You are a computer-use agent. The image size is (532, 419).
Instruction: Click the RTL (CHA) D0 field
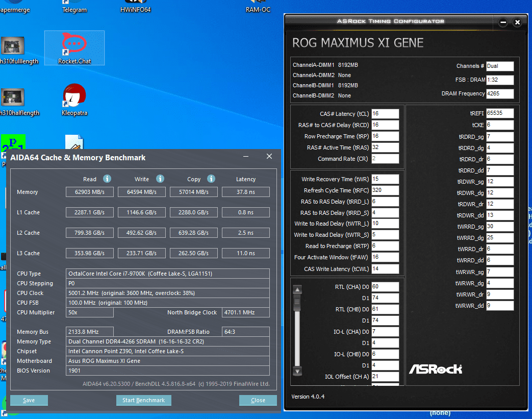[385, 287]
